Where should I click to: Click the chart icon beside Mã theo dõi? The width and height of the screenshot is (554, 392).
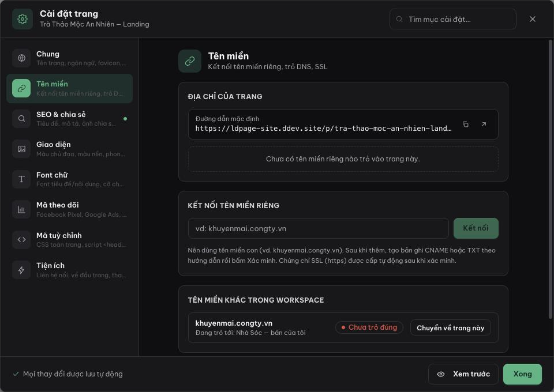point(21,210)
